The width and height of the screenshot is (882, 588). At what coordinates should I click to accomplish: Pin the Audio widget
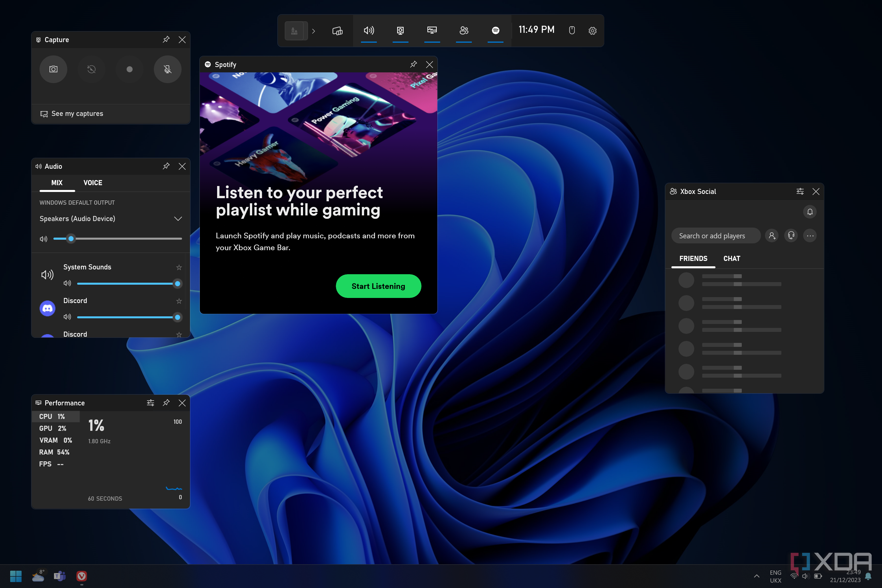click(x=166, y=166)
